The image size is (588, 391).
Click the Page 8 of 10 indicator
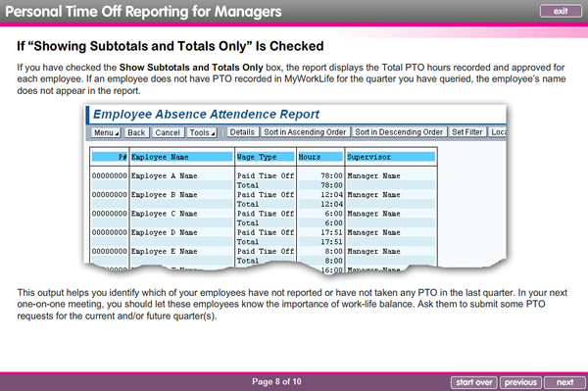pyautogui.click(x=276, y=381)
